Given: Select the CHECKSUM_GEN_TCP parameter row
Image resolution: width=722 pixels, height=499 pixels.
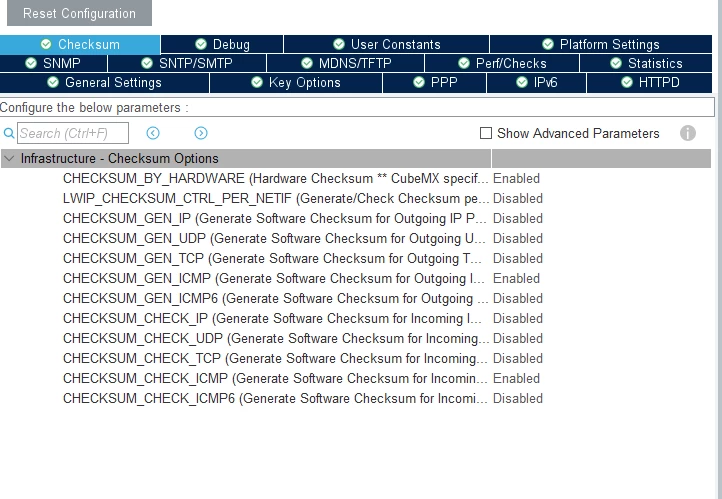Looking at the screenshot, I should point(272,258).
